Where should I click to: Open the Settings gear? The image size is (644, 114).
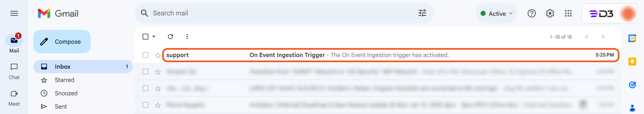pos(550,14)
